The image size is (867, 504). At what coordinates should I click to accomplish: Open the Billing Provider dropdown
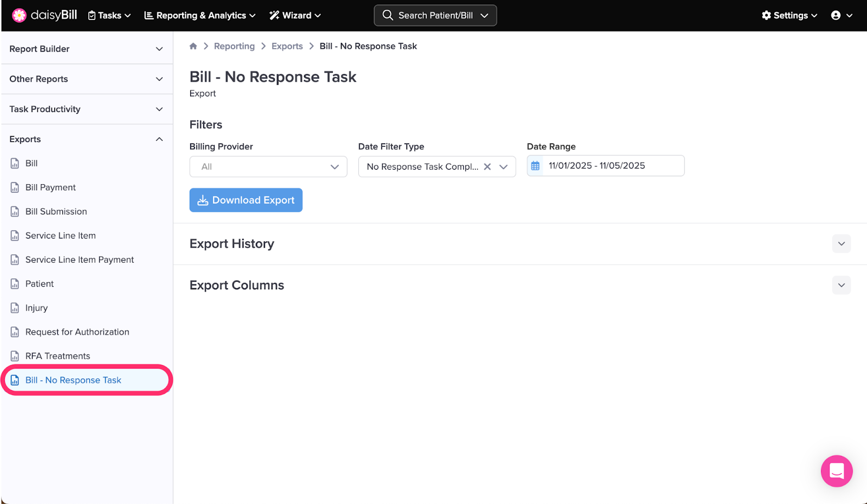coord(268,167)
